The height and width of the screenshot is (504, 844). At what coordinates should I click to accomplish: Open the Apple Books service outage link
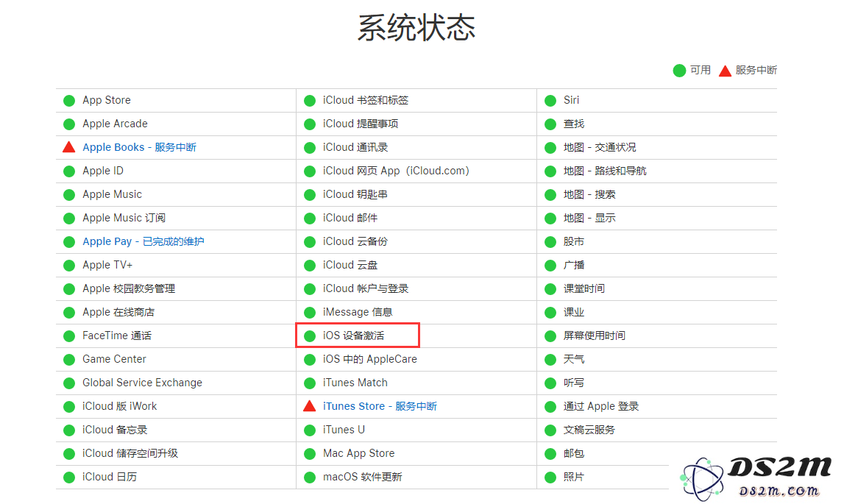(x=139, y=147)
